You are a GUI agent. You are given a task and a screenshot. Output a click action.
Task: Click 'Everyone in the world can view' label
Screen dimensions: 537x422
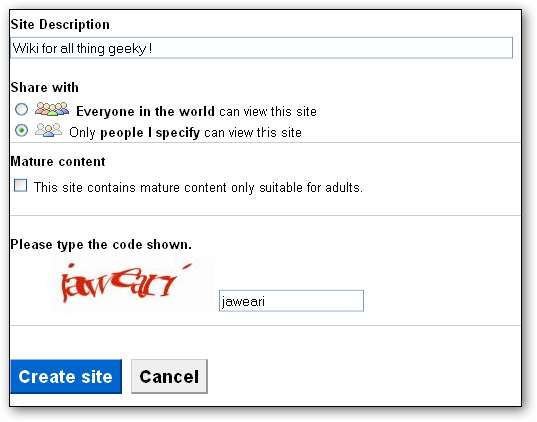pyautogui.click(x=196, y=112)
